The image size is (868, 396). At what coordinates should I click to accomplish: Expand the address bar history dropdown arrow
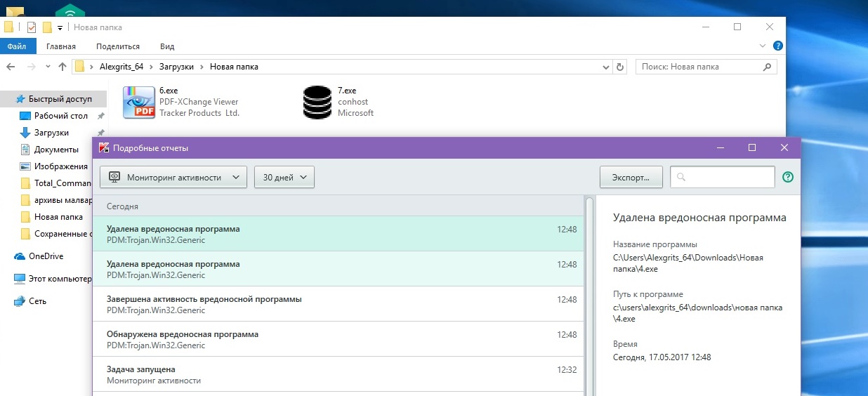pyautogui.click(x=606, y=67)
